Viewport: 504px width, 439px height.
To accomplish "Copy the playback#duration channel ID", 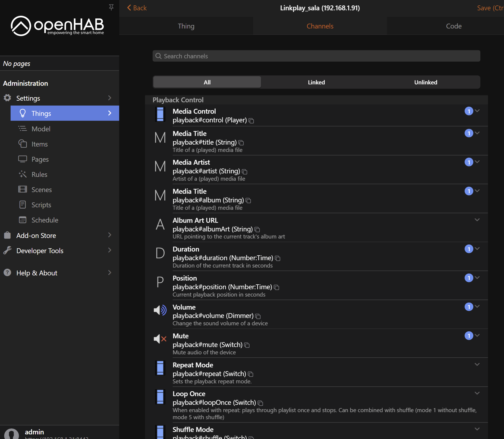I will [x=278, y=259].
